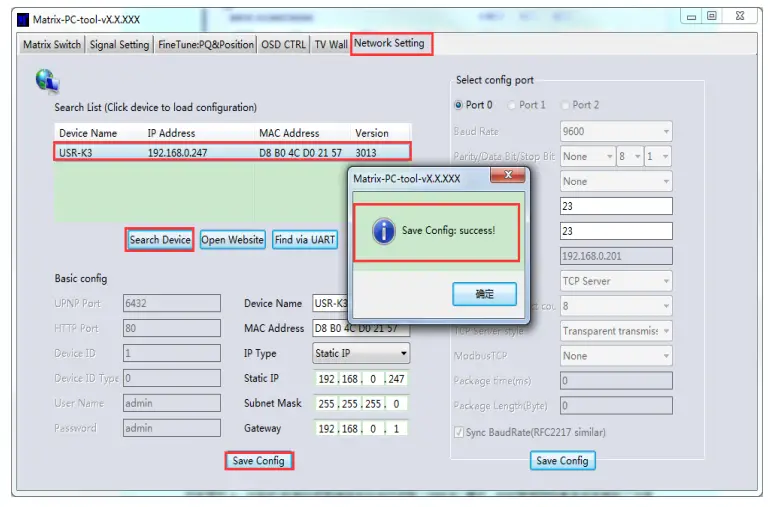Screen dimensions: 770x507
Task: Click the Device ID field
Action: (x=171, y=353)
